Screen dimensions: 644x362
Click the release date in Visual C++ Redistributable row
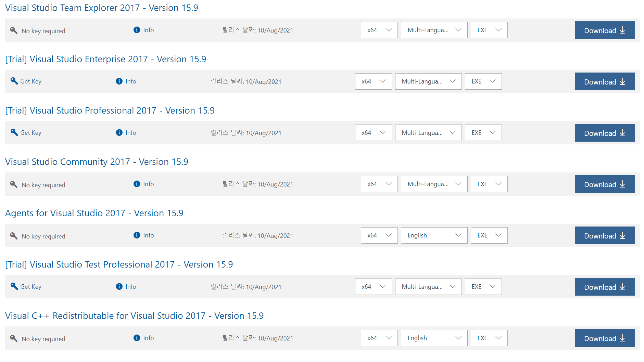click(x=257, y=338)
